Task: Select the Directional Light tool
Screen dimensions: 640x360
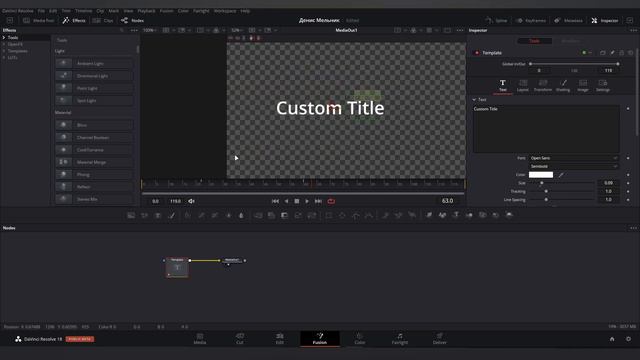Action: coord(94,76)
